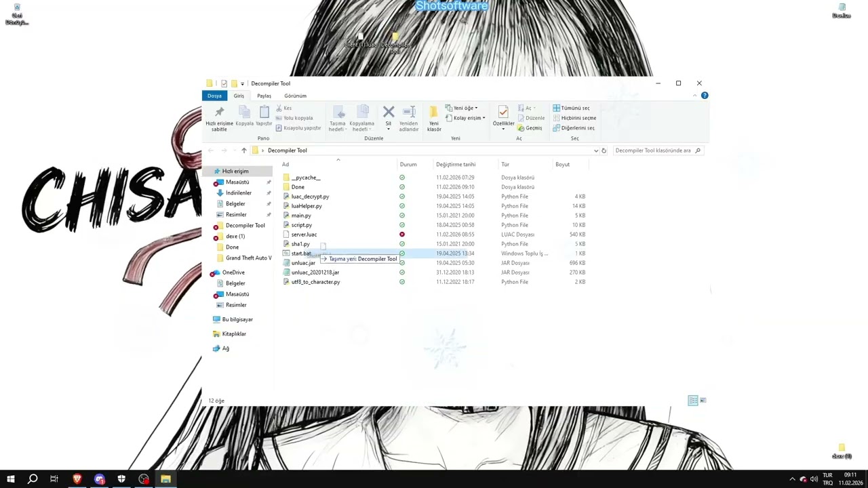Image resolution: width=868 pixels, height=488 pixels.
Task: Switch to the Giriş ribbon tab
Action: (x=239, y=96)
